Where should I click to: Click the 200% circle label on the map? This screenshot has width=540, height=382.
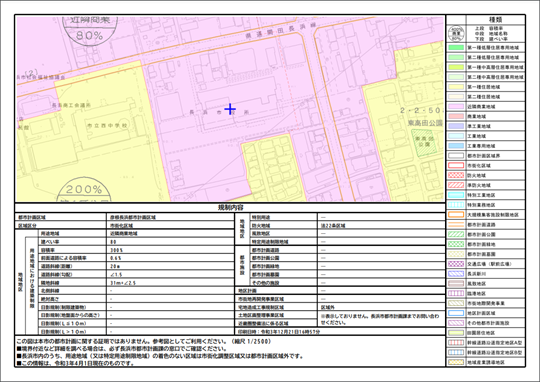pyautogui.click(x=84, y=190)
